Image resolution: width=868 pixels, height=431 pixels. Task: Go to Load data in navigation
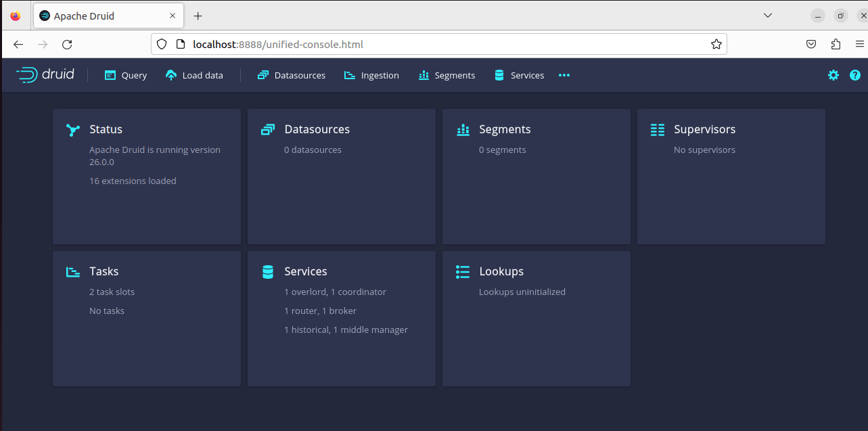point(194,75)
